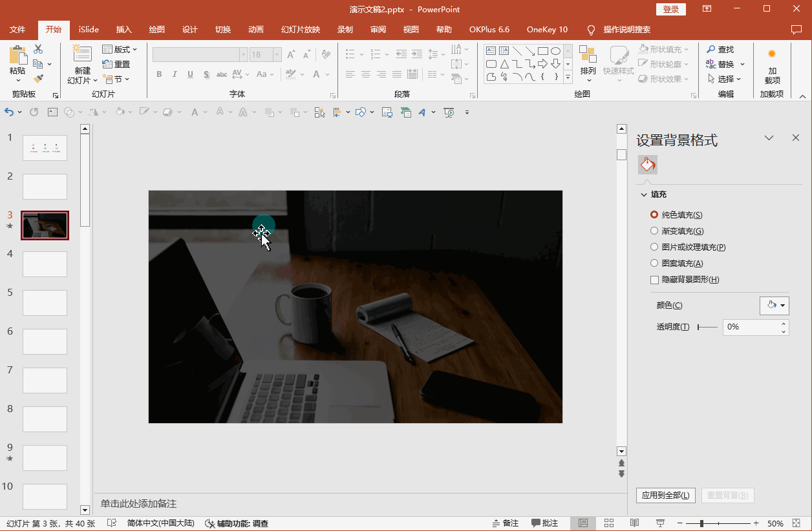
Task: Close the Format Background pane
Action: click(796, 138)
